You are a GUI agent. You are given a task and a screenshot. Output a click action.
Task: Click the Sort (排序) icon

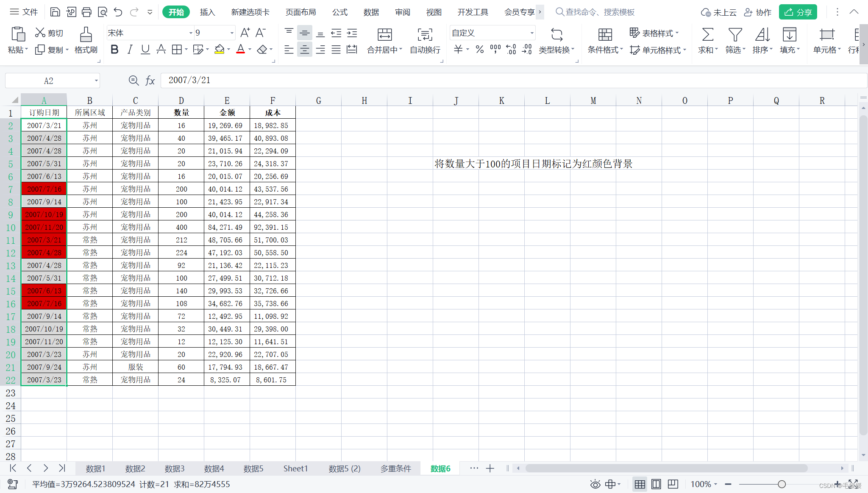[x=762, y=34]
